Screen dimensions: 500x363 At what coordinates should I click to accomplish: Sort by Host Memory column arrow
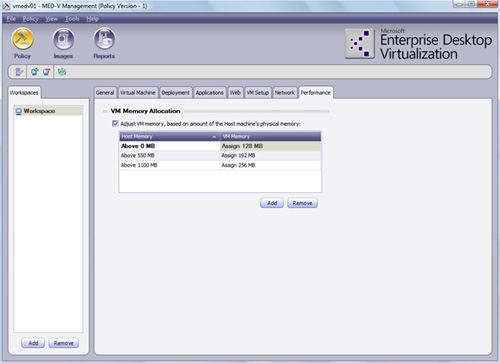(x=214, y=137)
